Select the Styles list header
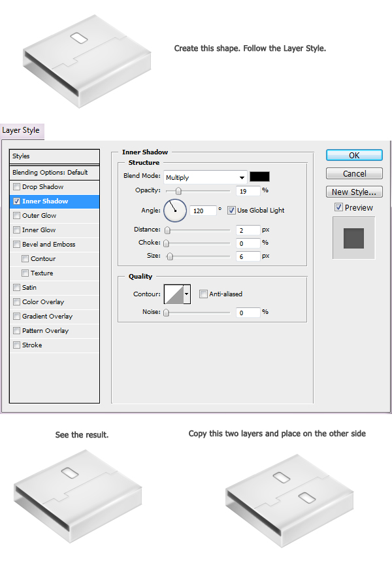The width and height of the screenshot is (392, 569). [54, 156]
